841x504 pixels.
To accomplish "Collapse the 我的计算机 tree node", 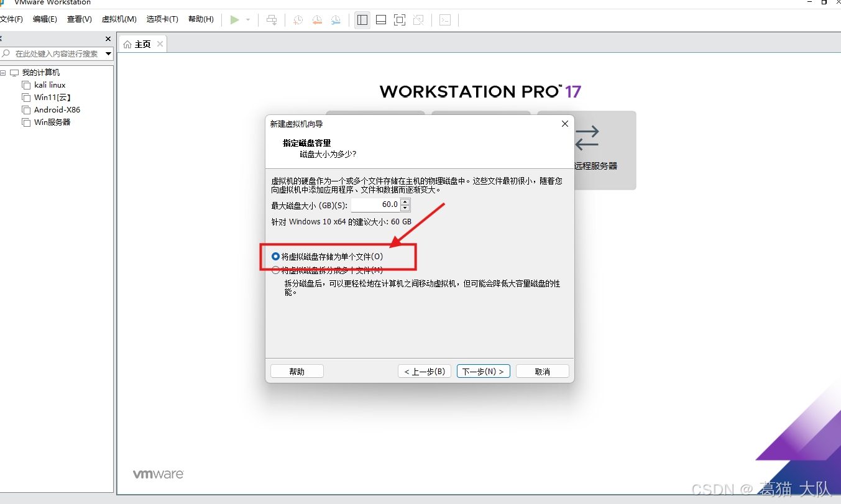I will [3, 73].
